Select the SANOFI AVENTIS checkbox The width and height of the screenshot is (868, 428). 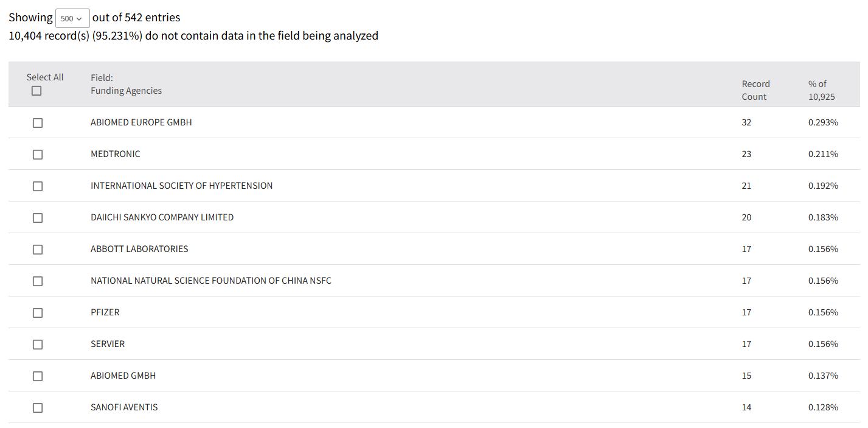38,408
